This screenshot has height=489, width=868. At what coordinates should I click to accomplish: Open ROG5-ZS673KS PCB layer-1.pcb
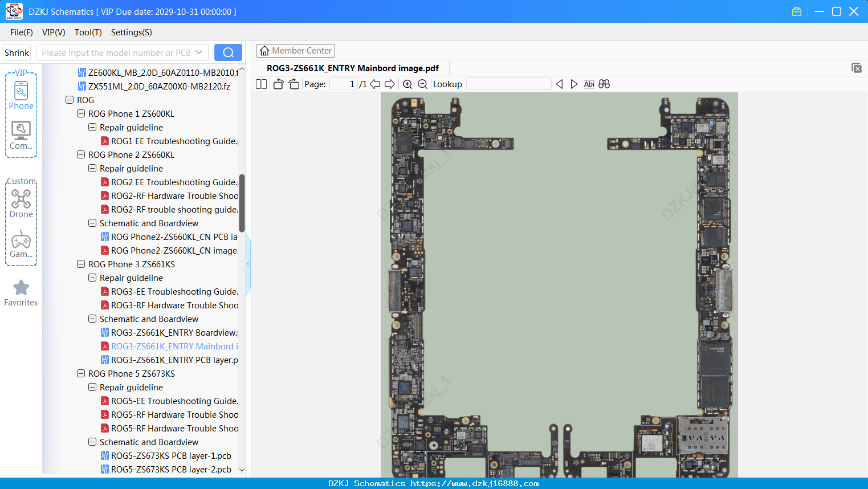click(166, 456)
